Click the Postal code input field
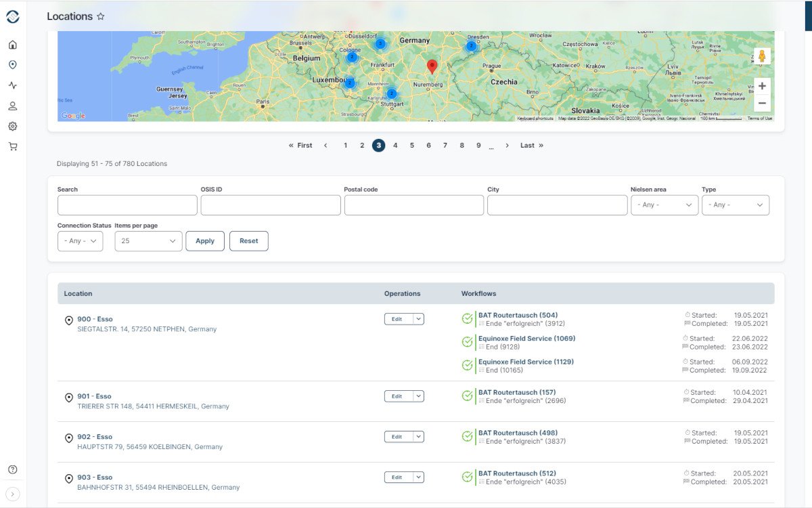 (x=414, y=205)
